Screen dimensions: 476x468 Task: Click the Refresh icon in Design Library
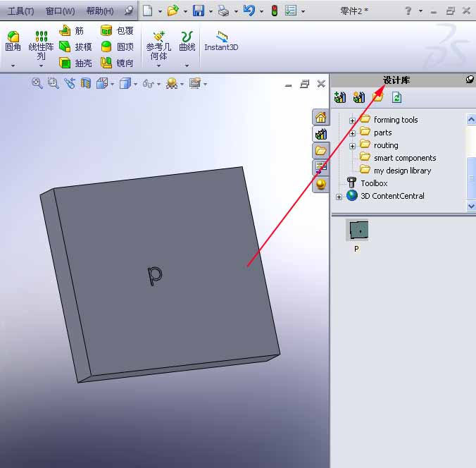[396, 97]
